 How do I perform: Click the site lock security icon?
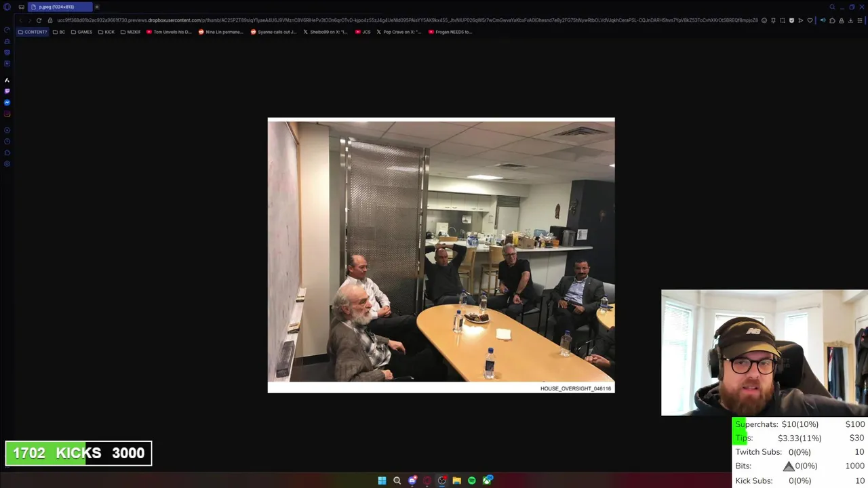[50, 20]
